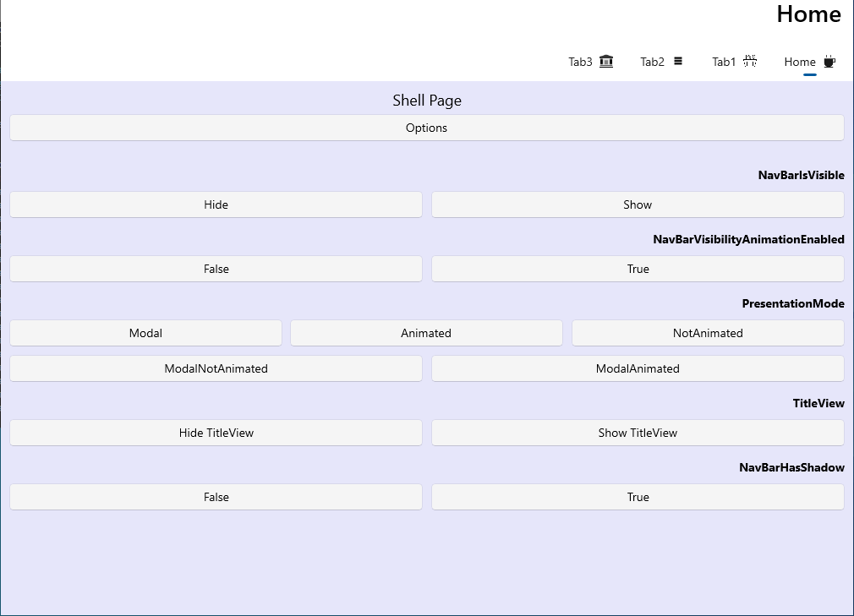Screen dimensions: 854x616
Task: Switch to the Tab1 tab label
Action: click(x=724, y=62)
